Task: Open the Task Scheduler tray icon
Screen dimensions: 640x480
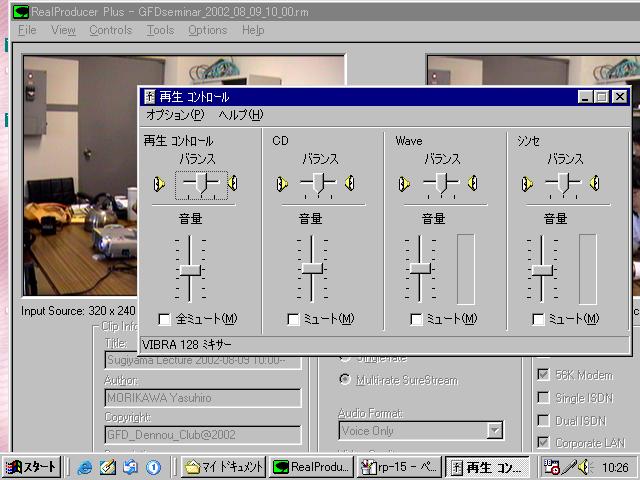Action: point(552,467)
